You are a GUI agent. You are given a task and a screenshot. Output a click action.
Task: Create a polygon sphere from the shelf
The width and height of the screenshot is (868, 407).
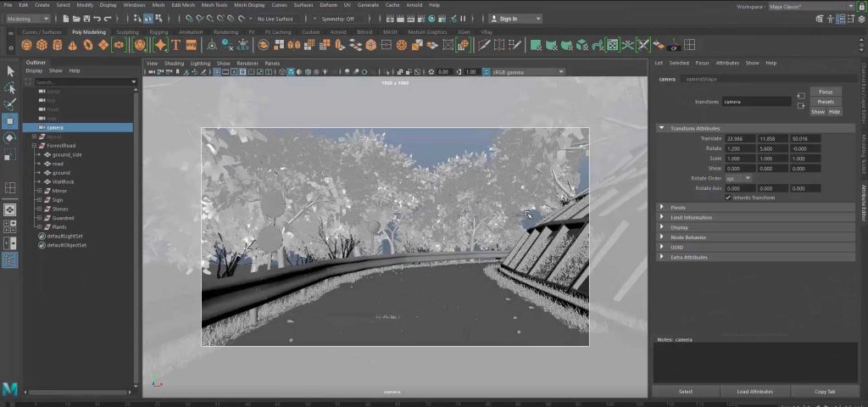pyautogui.click(x=26, y=46)
